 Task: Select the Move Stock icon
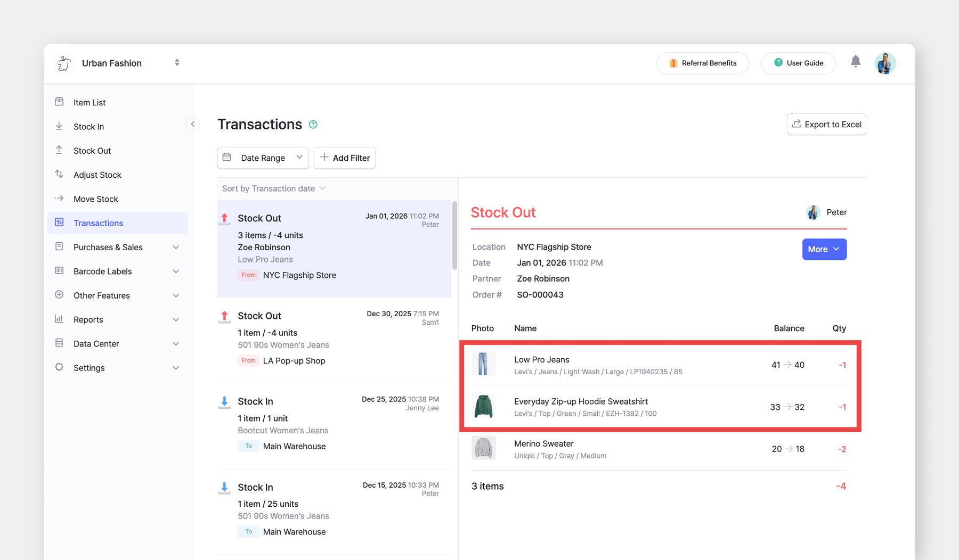tap(59, 199)
